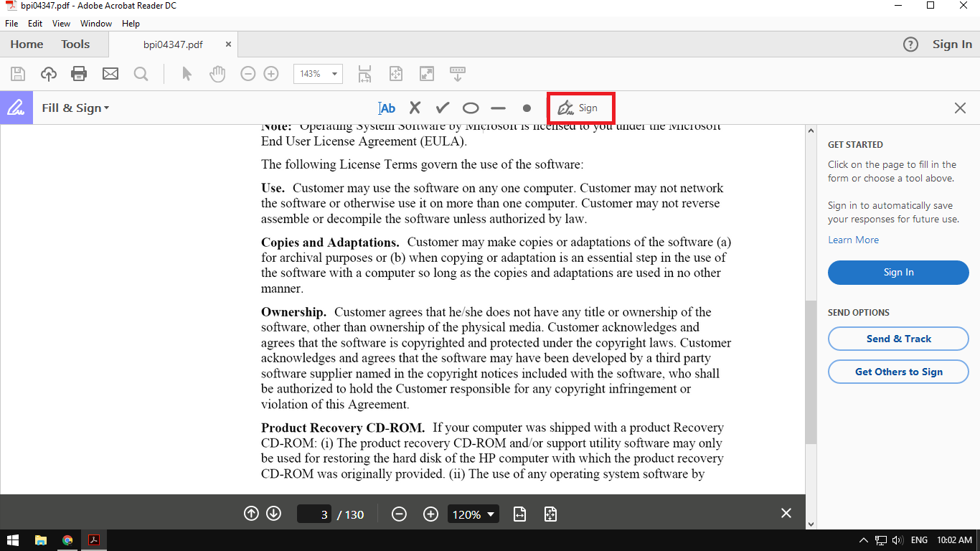Close the bpi04347.pdf tab

(228, 44)
